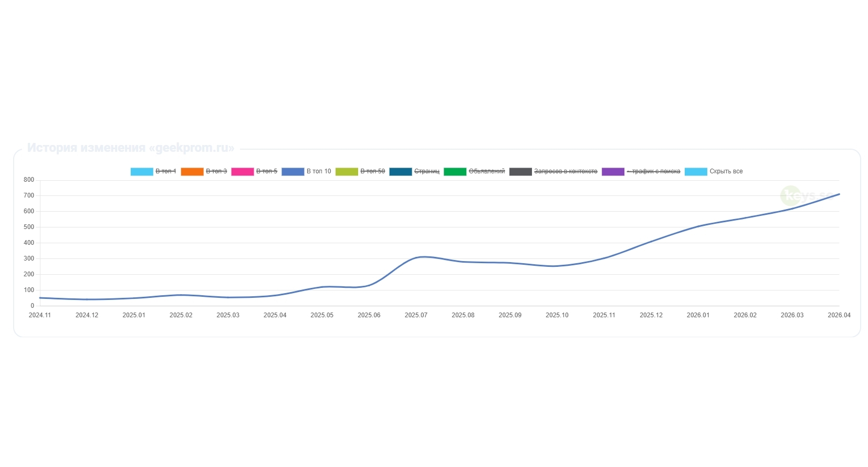The image size is (868, 467).
Task: Toggle the «В топ 3» legend series
Action: [x=204, y=171]
